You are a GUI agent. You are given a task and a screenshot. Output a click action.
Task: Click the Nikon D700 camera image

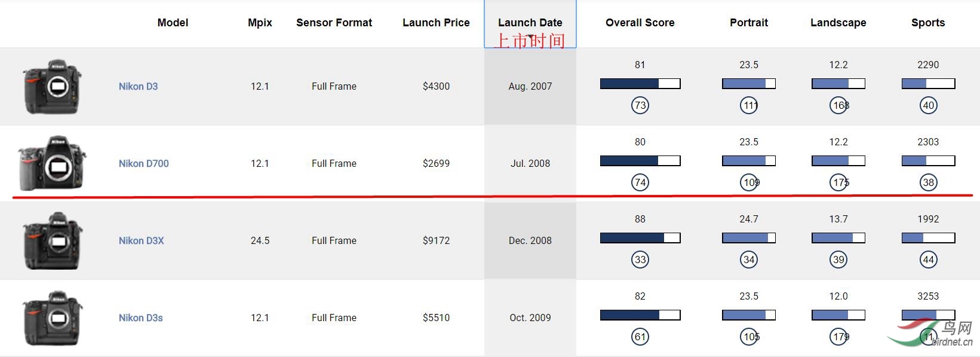52,163
